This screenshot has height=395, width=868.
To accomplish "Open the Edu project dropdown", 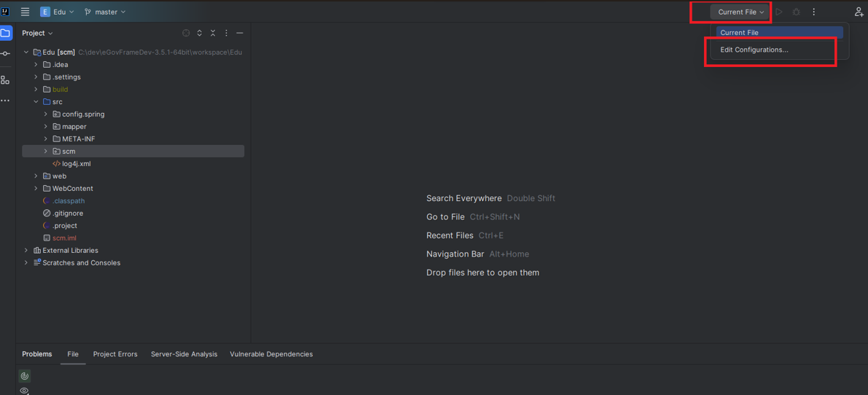I will (x=57, y=12).
